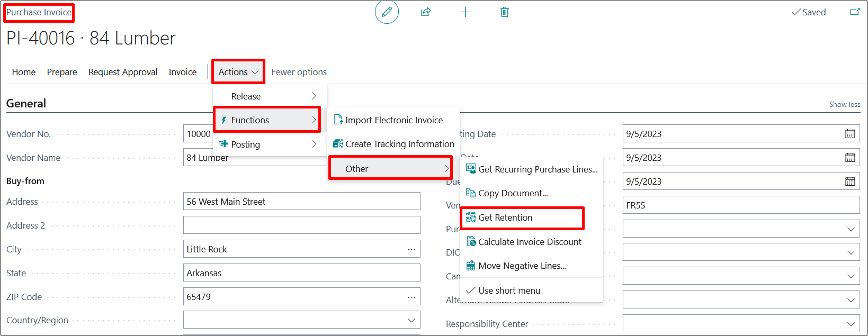The width and height of the screenshot is (868, 336).
Task: Click Fewer options link
Action: point(299,72)
